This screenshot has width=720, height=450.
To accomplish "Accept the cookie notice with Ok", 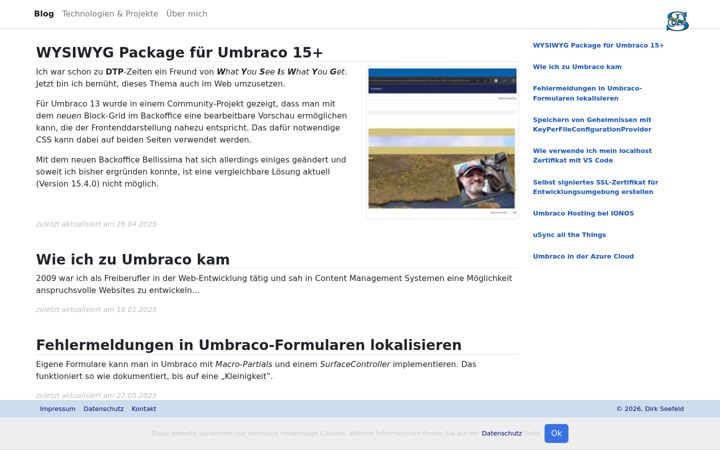I will click(556, 433).
